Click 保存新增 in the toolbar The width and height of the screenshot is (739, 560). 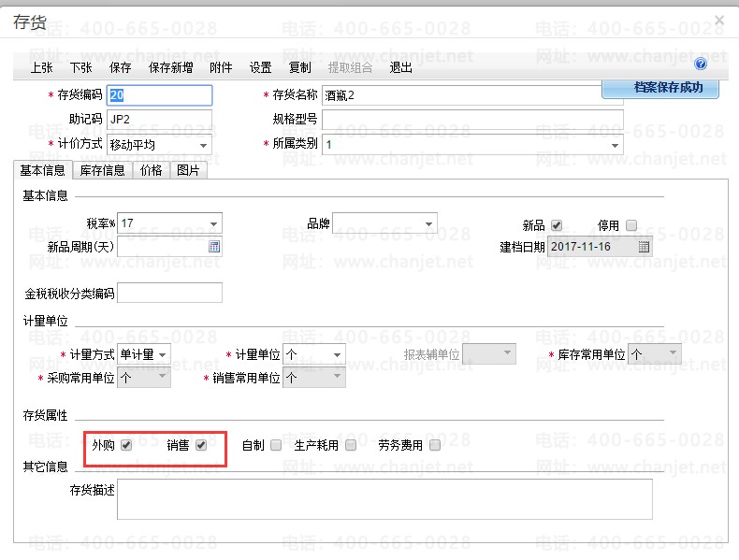coord(170,68)
